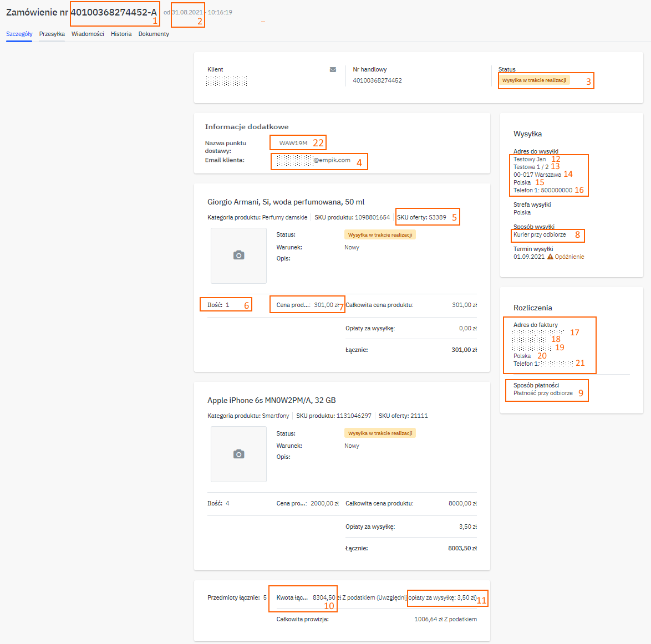Click the order status badge under Status heading
Image resolution: width=651 pixels, height=644 pixels.
[x=534, y=80]
